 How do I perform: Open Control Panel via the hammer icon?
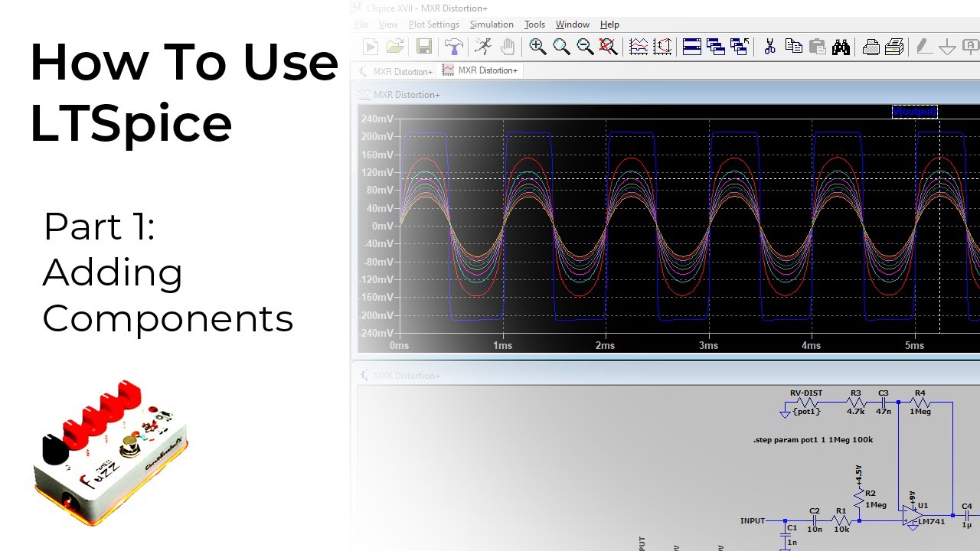454,47
